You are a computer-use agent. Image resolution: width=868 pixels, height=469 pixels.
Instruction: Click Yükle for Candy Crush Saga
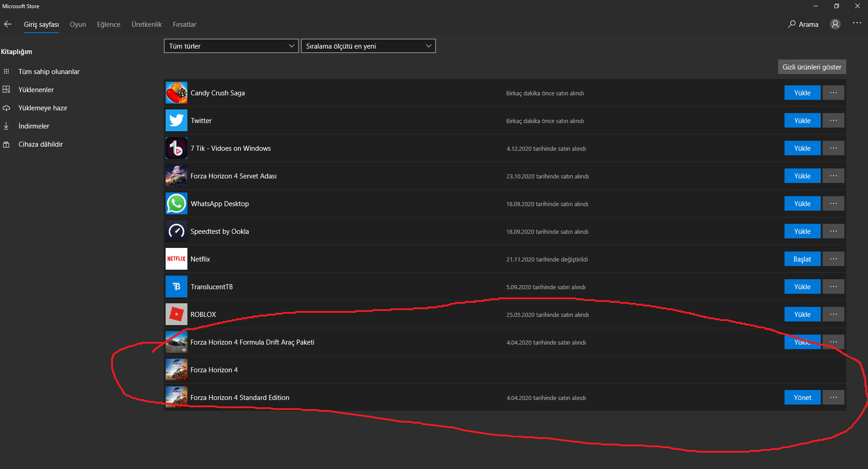click(802, 93)
